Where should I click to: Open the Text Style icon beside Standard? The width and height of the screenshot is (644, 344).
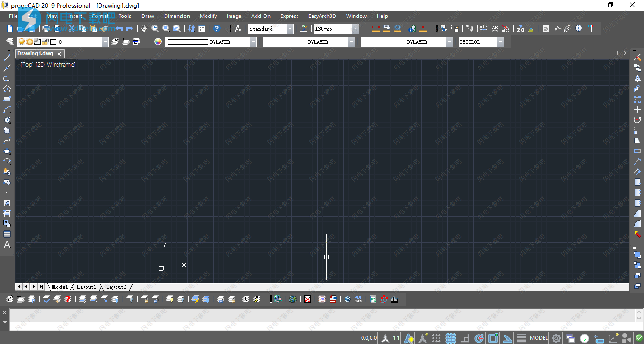(x=238, y=29)
